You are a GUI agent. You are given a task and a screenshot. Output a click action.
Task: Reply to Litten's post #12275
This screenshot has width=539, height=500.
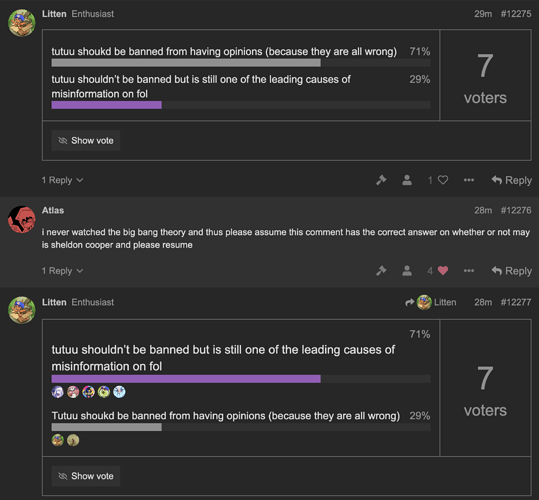pos(512,180)
